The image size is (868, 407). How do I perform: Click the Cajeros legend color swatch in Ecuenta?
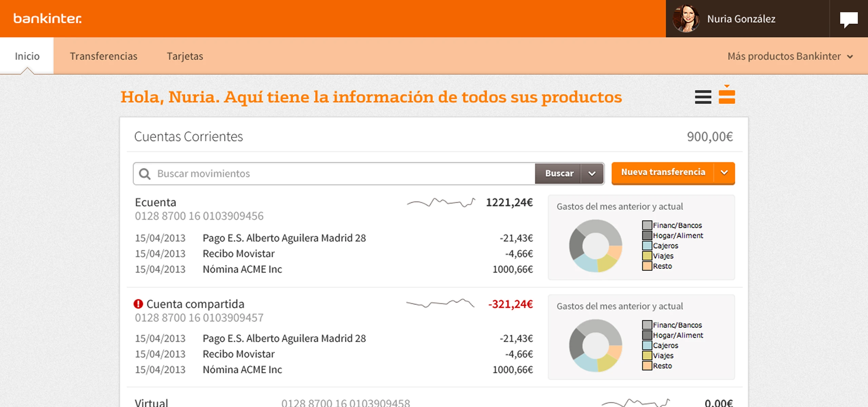coord(647,246)
